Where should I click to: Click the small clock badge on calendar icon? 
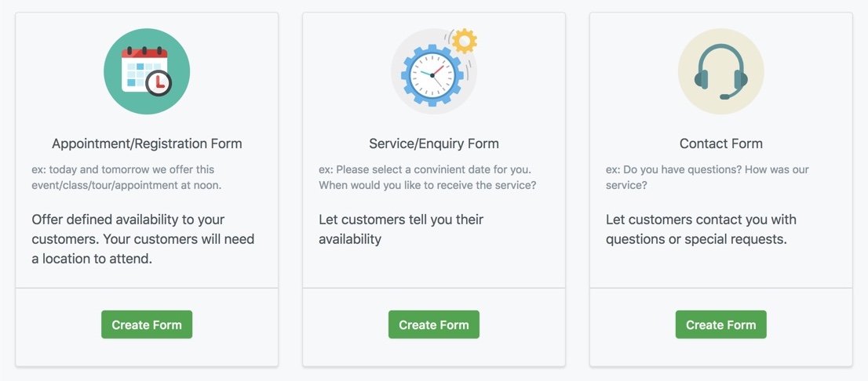point(159,83)
